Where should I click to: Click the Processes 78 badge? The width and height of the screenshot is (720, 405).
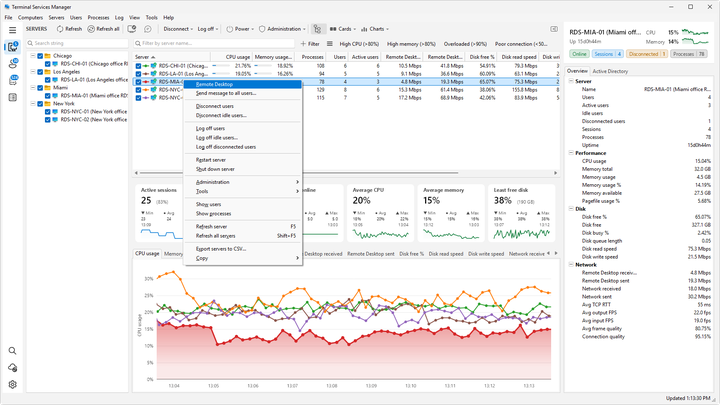point(688,54)
